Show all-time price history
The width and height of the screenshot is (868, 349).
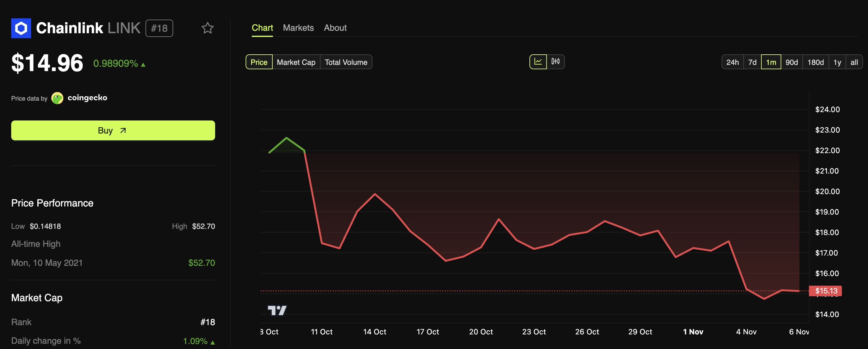[854, 62]
